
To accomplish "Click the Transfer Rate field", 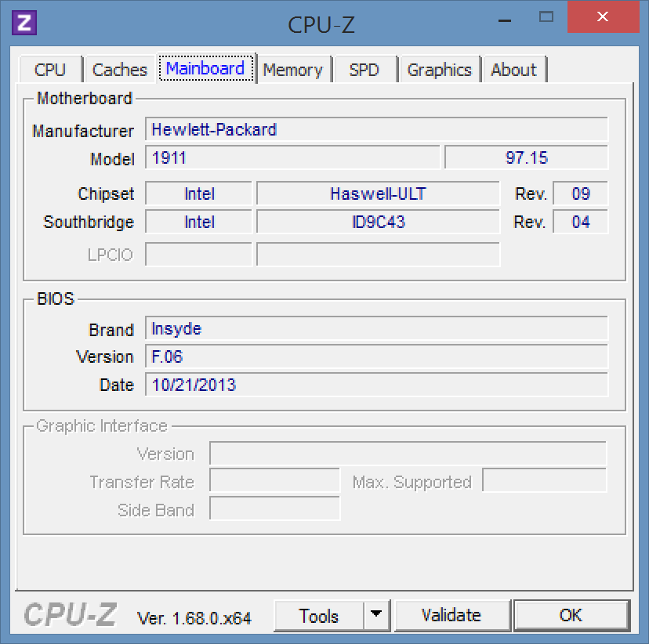I will click(x=274, y=480).
